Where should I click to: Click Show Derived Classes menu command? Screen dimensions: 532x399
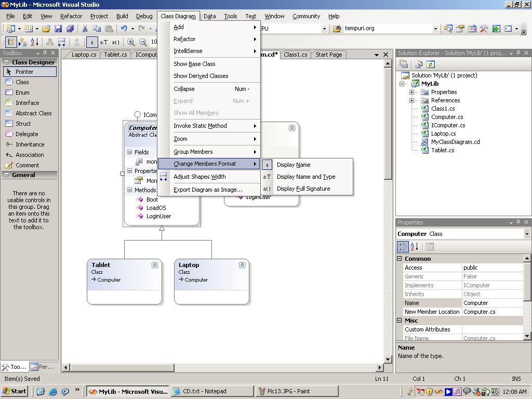(x=209, y=76)
